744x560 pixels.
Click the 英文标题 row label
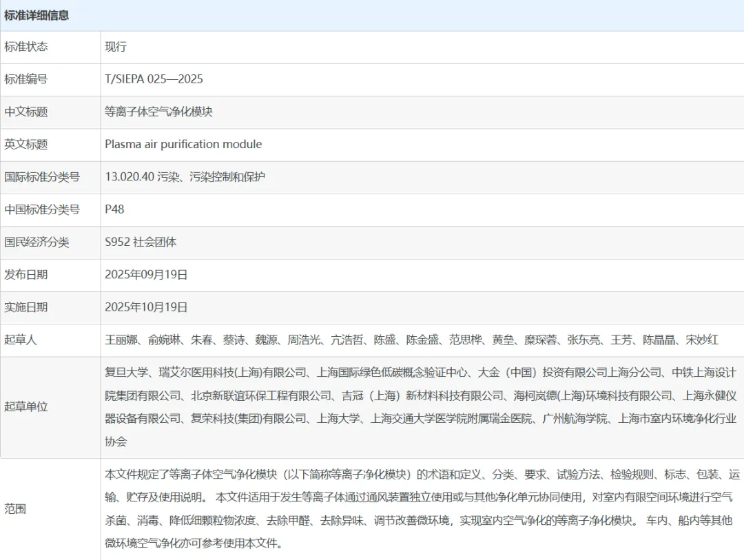click(26, 144)
